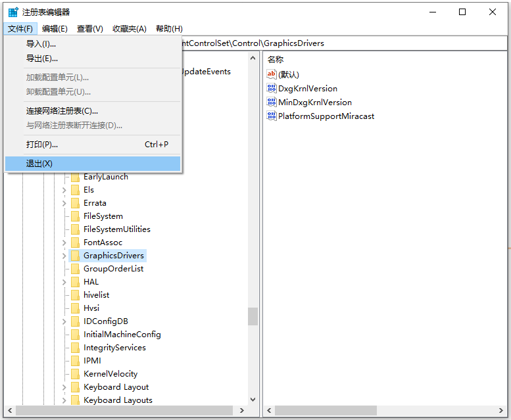Select the FileSystem key label

click(103, 216)
